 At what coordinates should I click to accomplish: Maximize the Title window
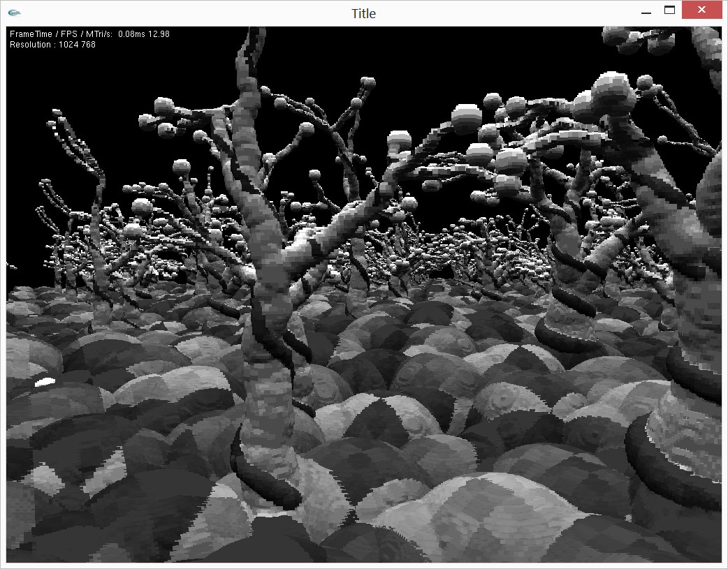(669, 10)
